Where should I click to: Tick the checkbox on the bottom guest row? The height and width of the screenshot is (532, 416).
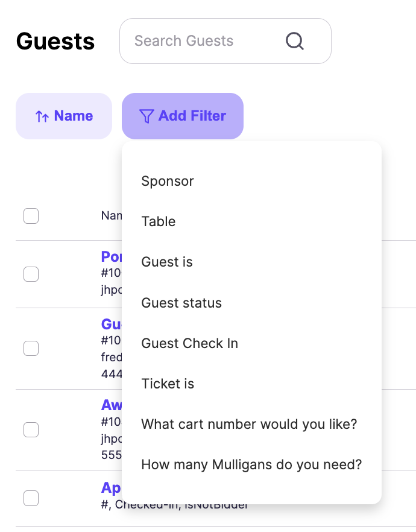tap(31, 498)
